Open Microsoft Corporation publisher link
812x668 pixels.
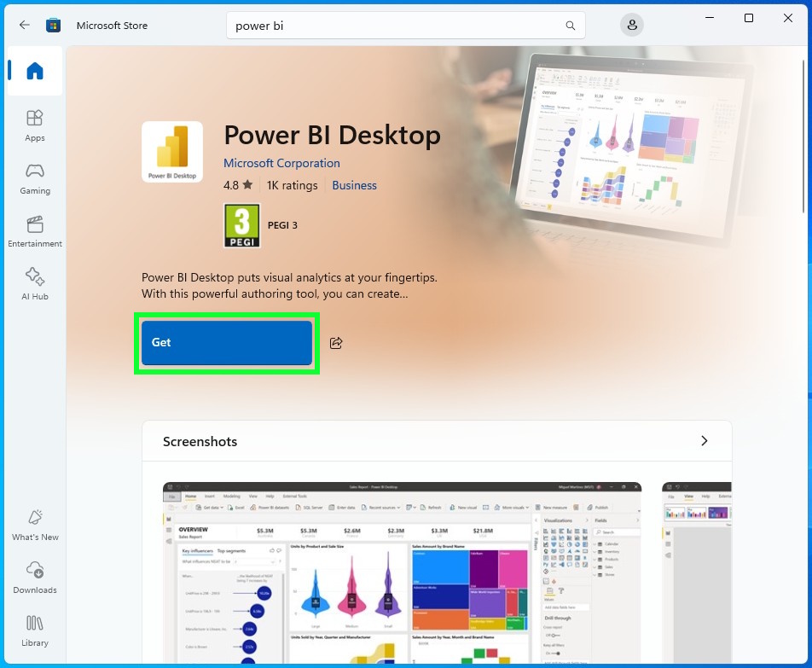[x=281, y=163]
